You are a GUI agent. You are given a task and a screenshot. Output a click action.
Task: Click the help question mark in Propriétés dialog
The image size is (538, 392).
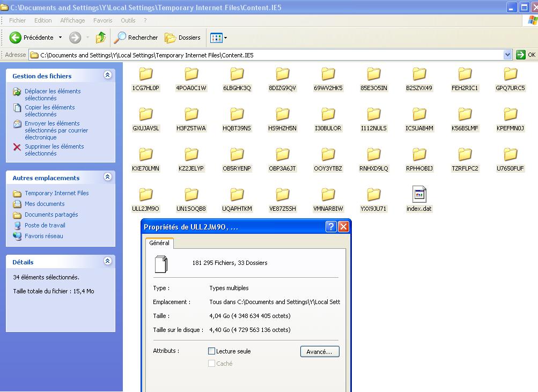[331, 227]
